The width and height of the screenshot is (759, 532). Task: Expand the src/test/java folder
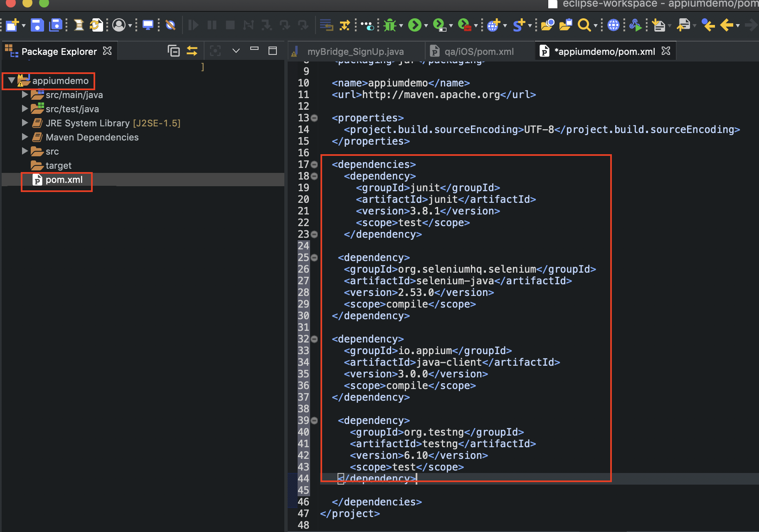25,108
